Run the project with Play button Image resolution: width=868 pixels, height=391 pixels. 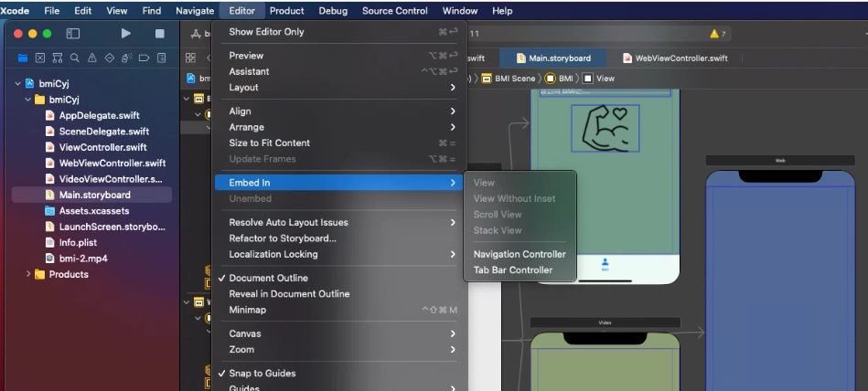(x=125, y=34)
